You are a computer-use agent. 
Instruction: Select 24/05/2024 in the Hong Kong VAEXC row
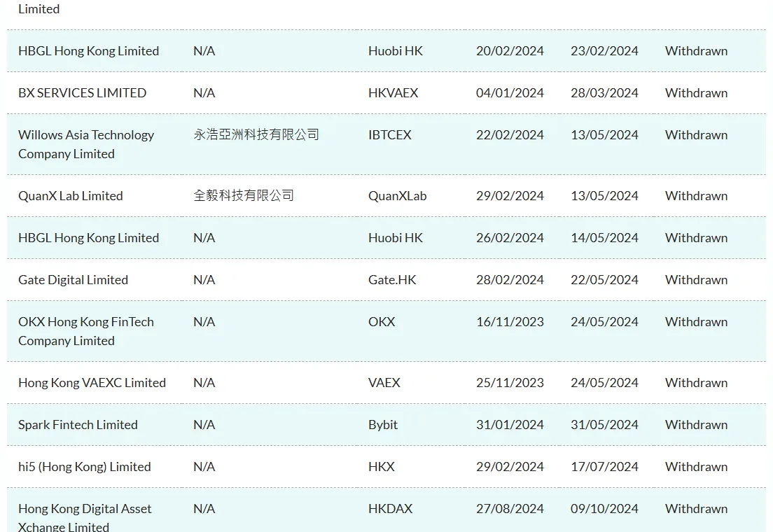[x=604, y=383]
